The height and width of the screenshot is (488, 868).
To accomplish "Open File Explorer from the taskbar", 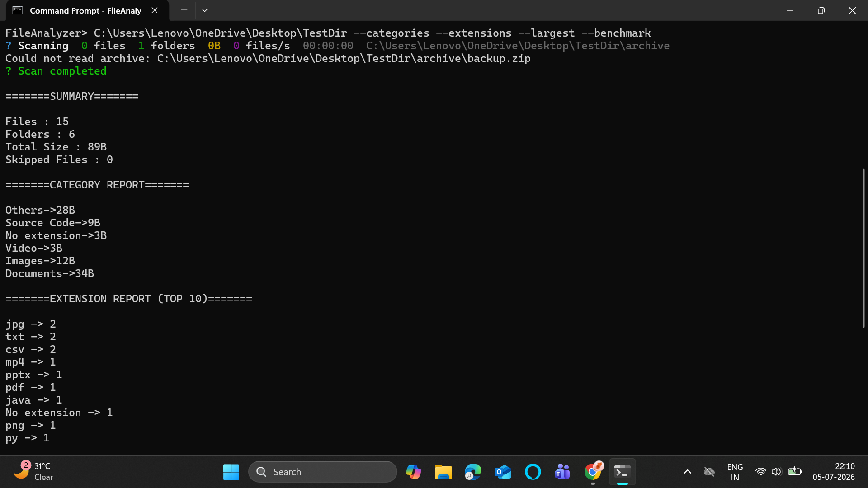I will [x=443, y=472].
